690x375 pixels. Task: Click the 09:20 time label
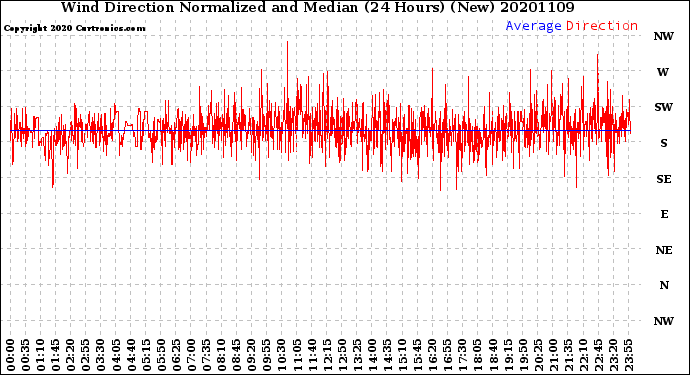point(252,355)
